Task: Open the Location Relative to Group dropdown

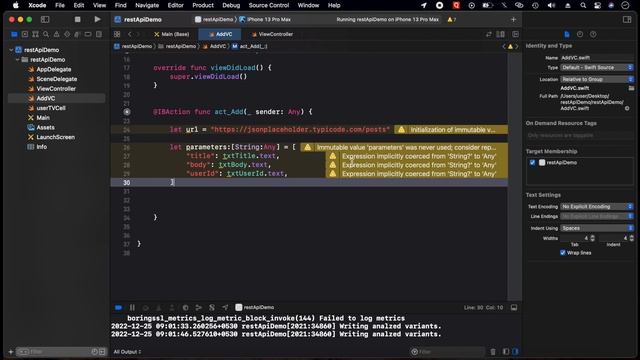Action: tap(597, 79)
